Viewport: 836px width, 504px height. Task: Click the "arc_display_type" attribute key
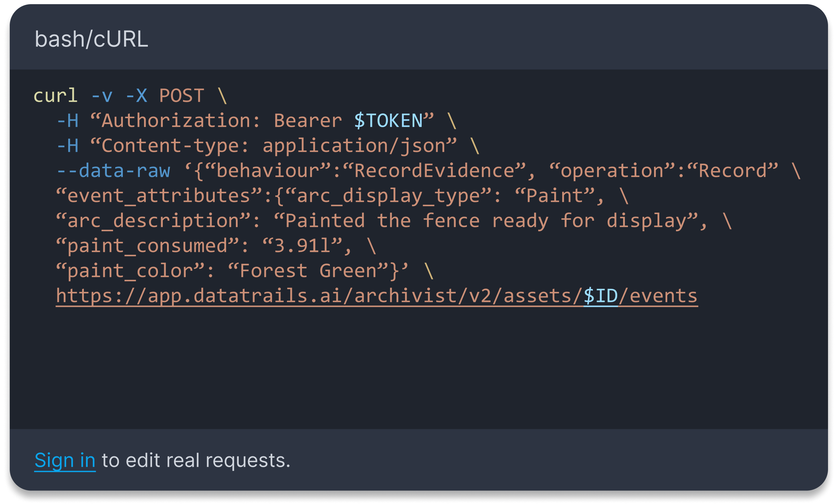point(389,196)
